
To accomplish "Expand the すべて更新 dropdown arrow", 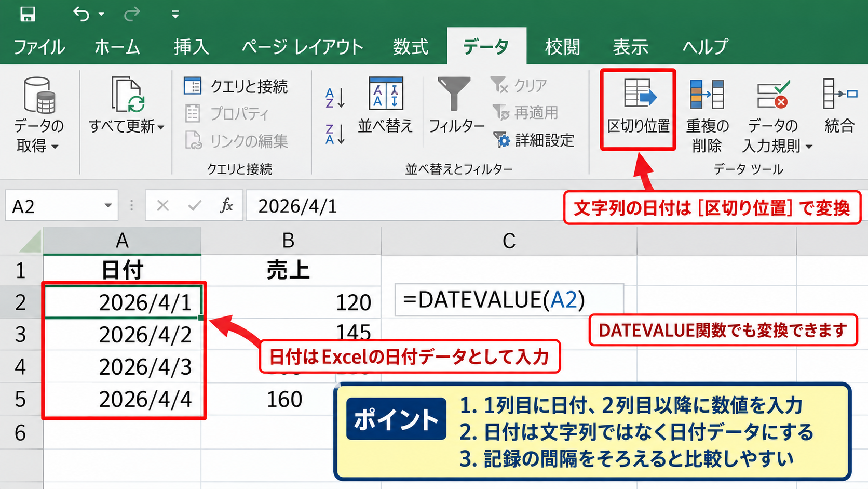I will coord(161,127).
